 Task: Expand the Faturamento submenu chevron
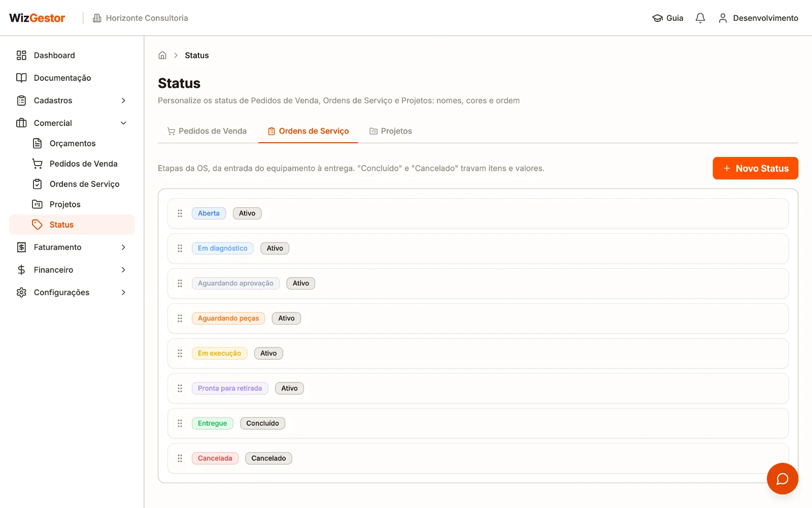coord(123,247)
